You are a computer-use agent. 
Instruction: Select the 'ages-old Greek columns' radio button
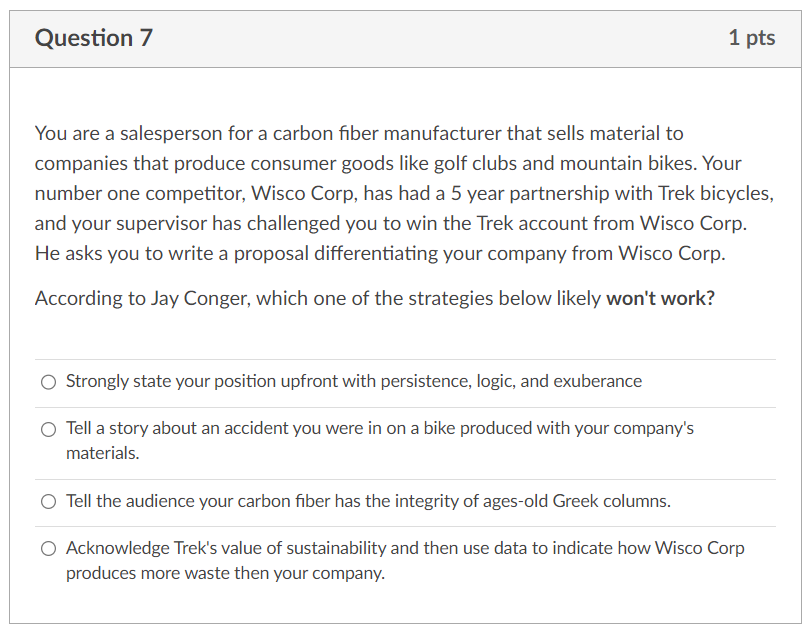coord(48,502)
